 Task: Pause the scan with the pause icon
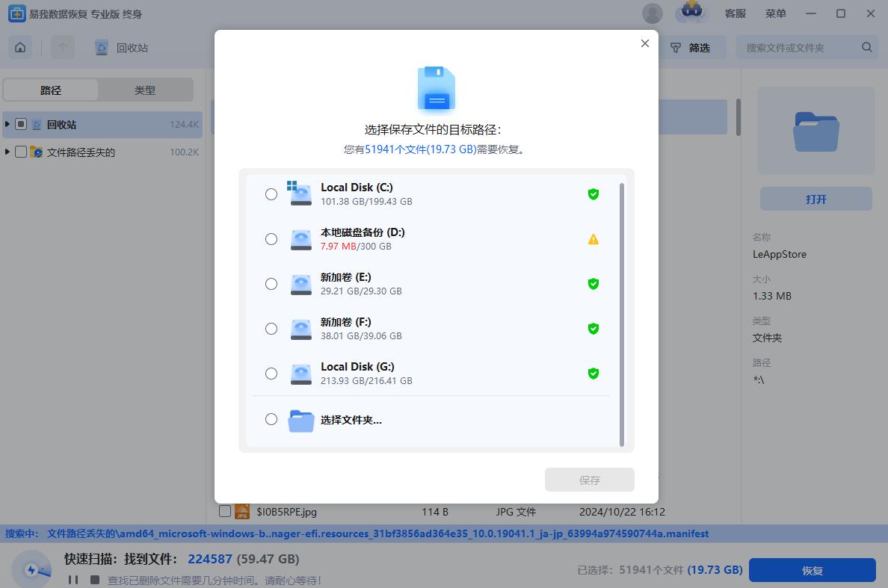(x=71, y=579)
